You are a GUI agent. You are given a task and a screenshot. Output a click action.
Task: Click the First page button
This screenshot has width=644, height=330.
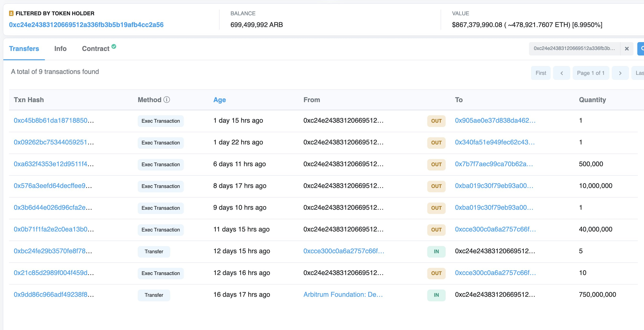tap(540, 73)
